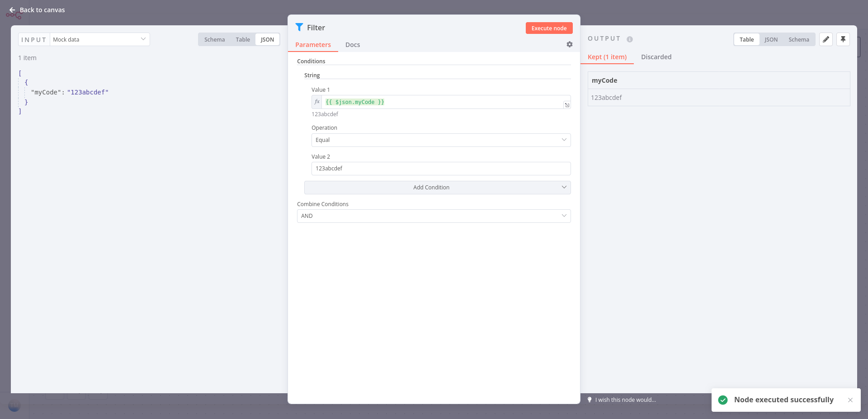Dismiss the success notification
This screenshot has width=868, height=419.
850,400
